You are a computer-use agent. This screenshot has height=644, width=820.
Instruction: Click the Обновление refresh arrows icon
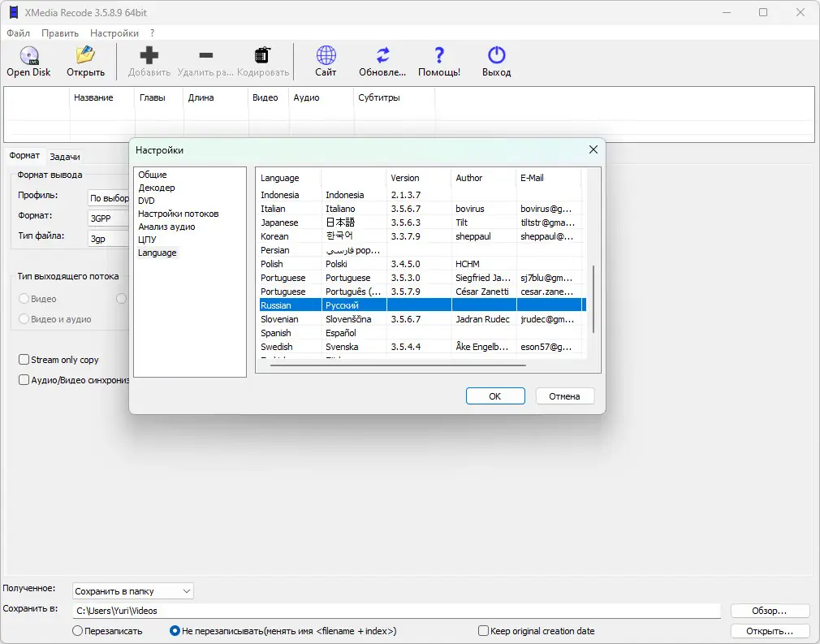[x=383, y=55]
